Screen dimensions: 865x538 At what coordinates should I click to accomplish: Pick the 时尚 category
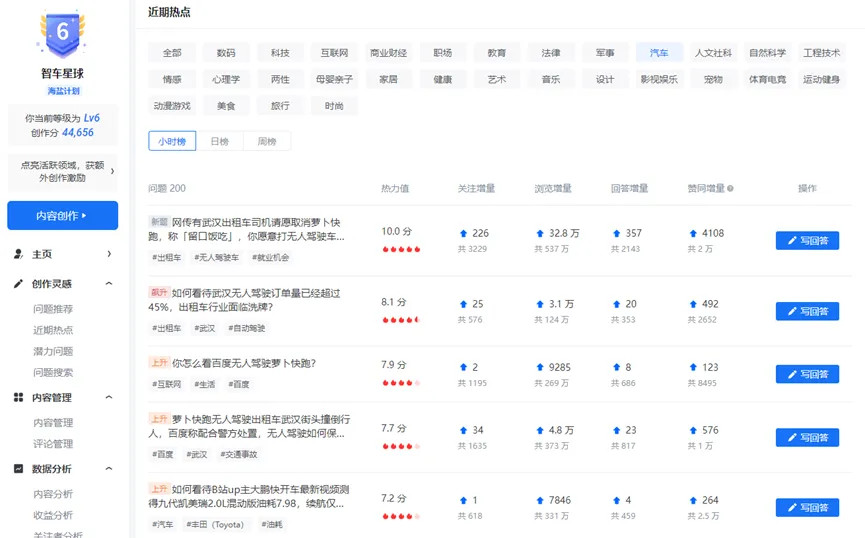334,106
